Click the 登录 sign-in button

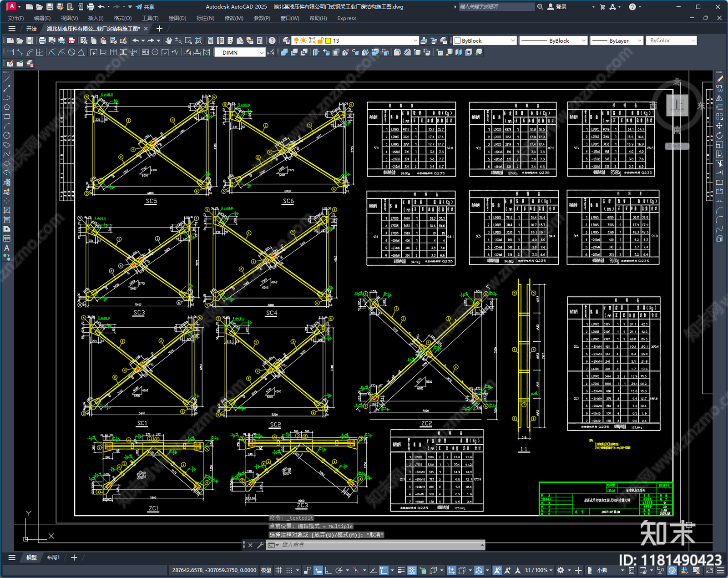pyautogui.click(x=557, y=7)
